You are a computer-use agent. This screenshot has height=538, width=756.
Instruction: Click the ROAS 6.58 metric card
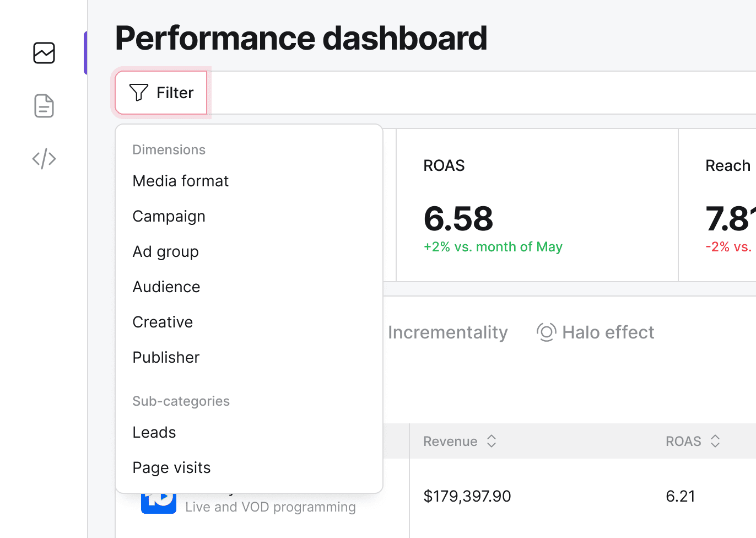537,205
